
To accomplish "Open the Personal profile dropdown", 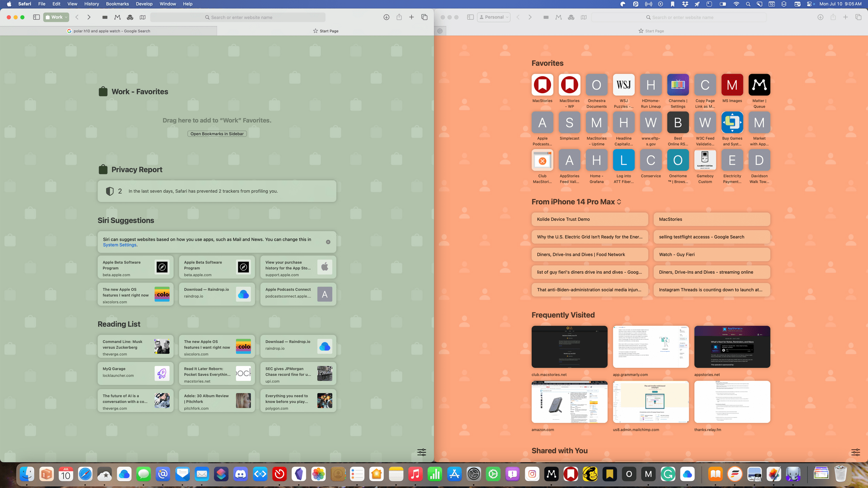I will (x=493, y=17).
